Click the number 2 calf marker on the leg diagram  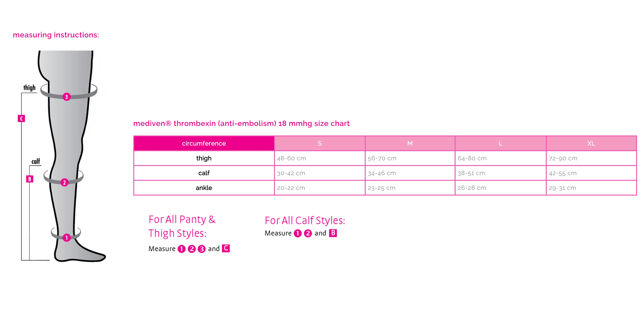pos(65,182)
